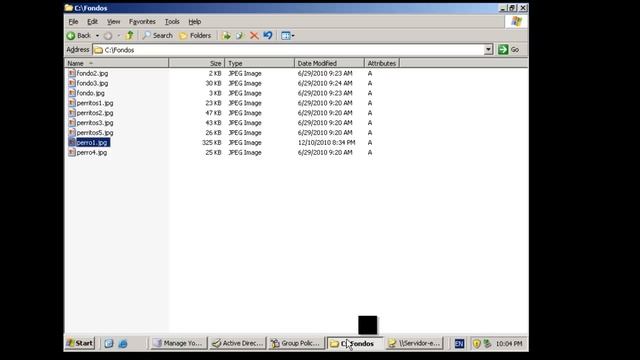The width and height of the screenshot is (640, 360).
Task: Sort by the Size column header
Action: [197, 63]
